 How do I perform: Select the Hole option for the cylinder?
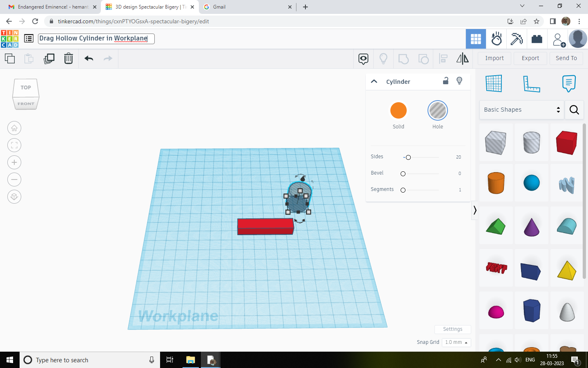coord(437,110)
